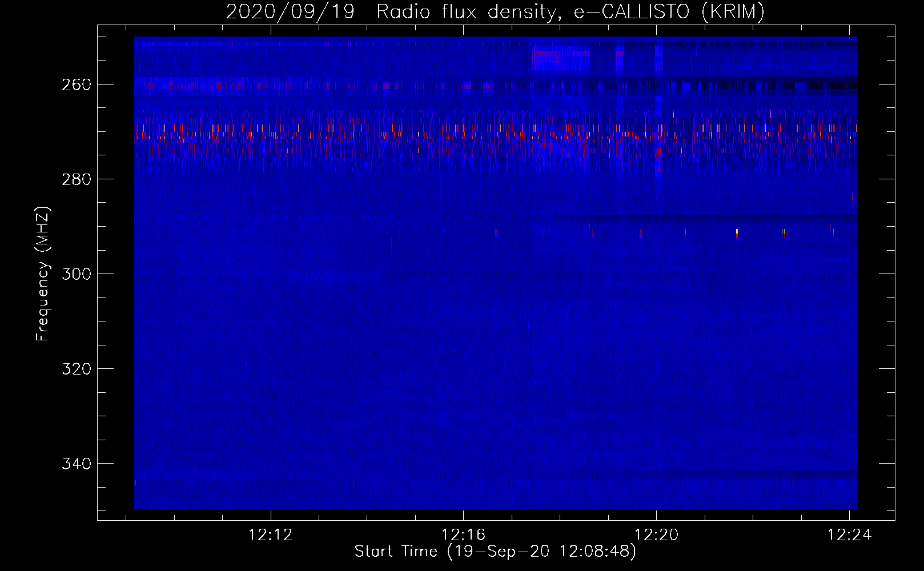
Task: Click the 12:24 time tick label
Action: [x=850, y=534]
